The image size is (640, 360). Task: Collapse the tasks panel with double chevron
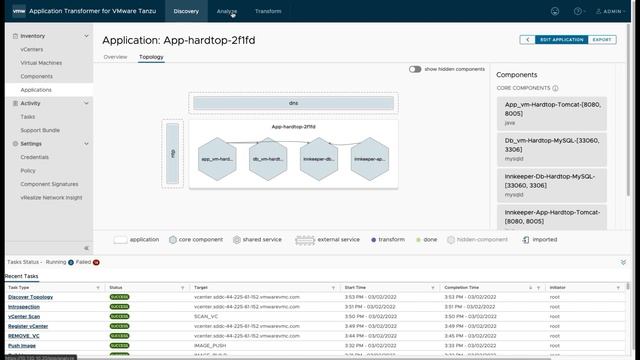(623, 262)
